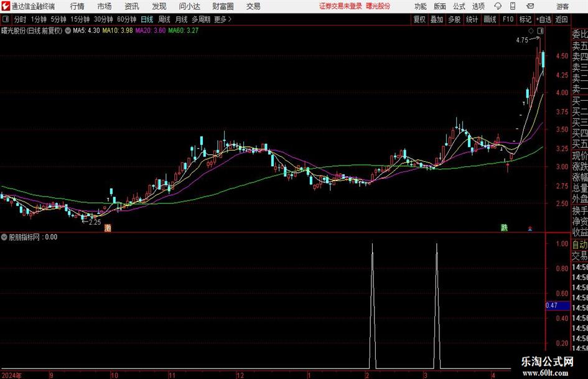Click the 0.47 highlighted axis value
The height and width of the screenshot is (379, 588).
[x=558, y=306]
